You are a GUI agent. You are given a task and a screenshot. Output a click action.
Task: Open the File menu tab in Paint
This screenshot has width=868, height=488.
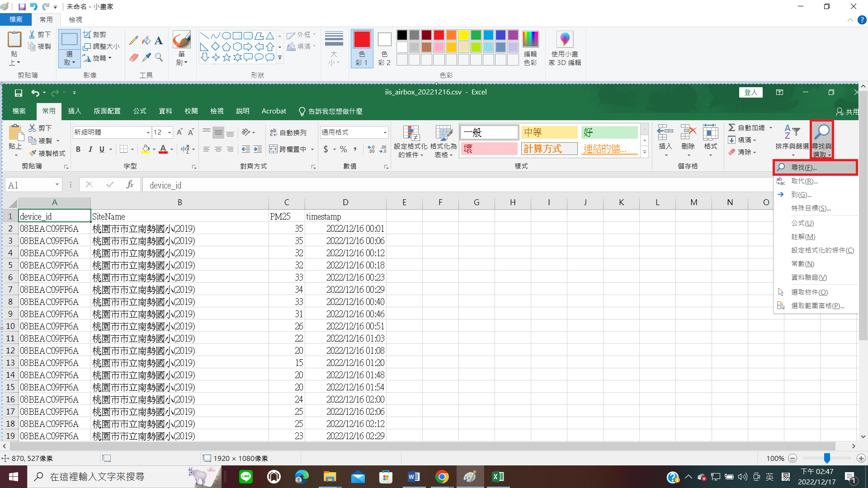click(16, 19)
